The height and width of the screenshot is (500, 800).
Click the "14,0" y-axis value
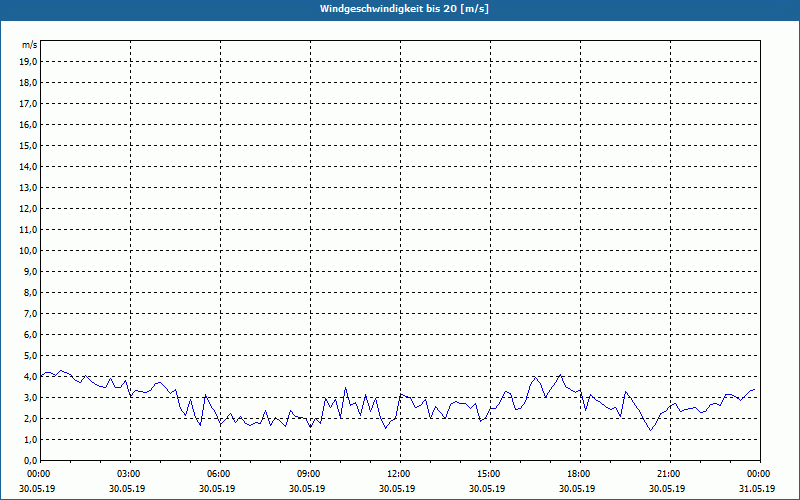click(28, 166)
